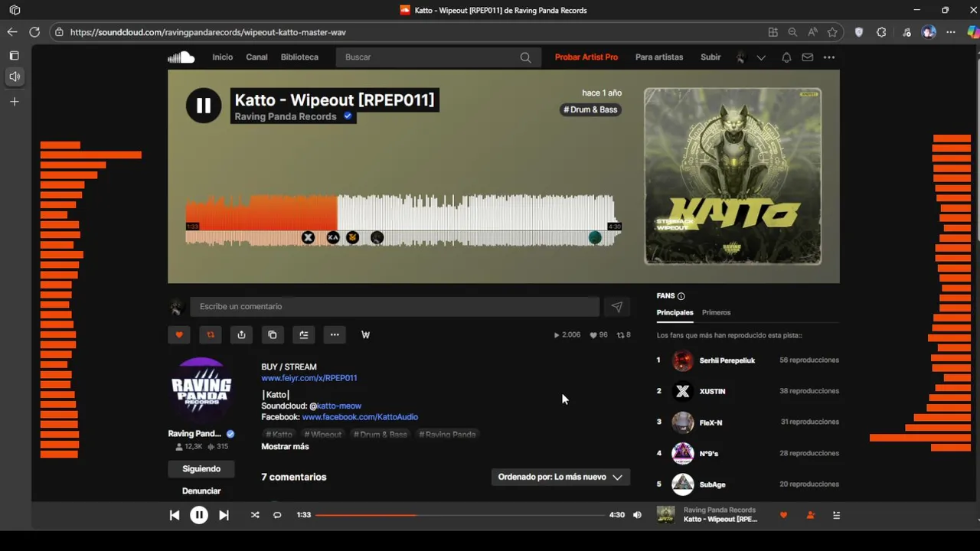Screen dimensions: 980x551
Task: Click the browser zoom-out magnifier icon
Action: pyautogui.click(x=792, y=32)
